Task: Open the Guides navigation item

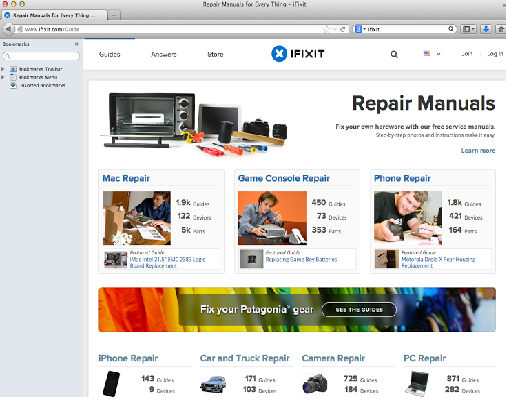Action: [x=110, y=54]
